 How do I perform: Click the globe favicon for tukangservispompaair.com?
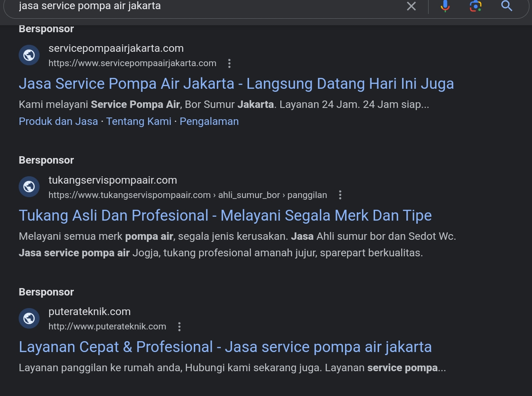pos(29,187)
